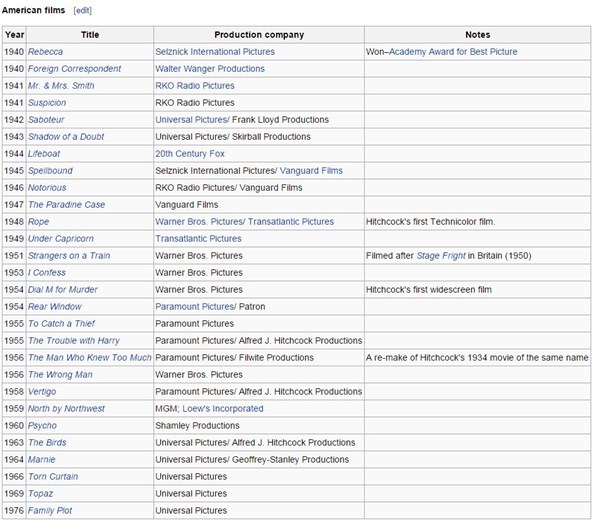Image resolution: width=600 pixels, height=523 pixels.
Task: Open the Torn Curtain film link
Action: [53, 476]
